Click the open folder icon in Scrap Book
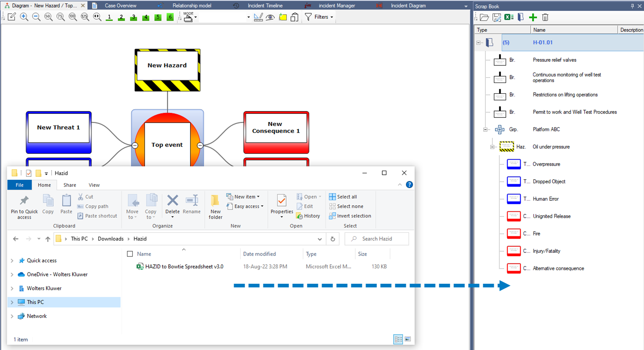Viewport: 644px width, 350px height. (x=484, y=17)
